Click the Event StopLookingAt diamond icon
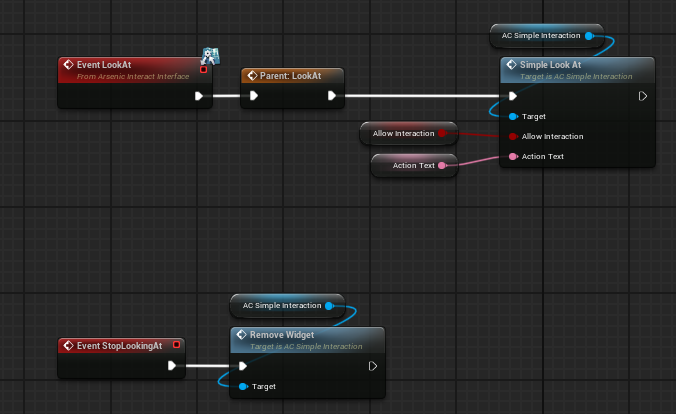The height and width of the screenshot is (414, 676). (x=69, y=345)
